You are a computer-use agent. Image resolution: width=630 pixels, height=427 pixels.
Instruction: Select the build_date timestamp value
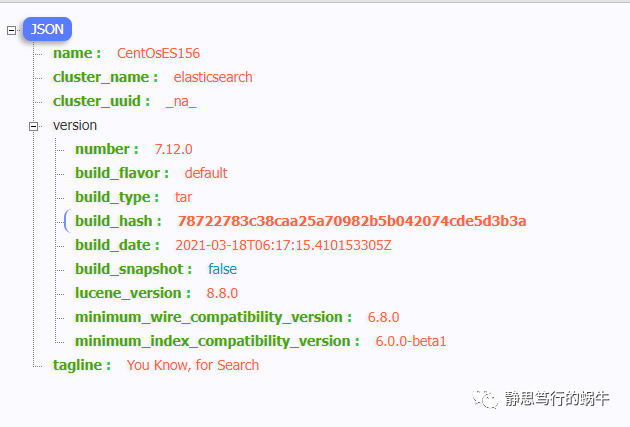coord(283,245)
